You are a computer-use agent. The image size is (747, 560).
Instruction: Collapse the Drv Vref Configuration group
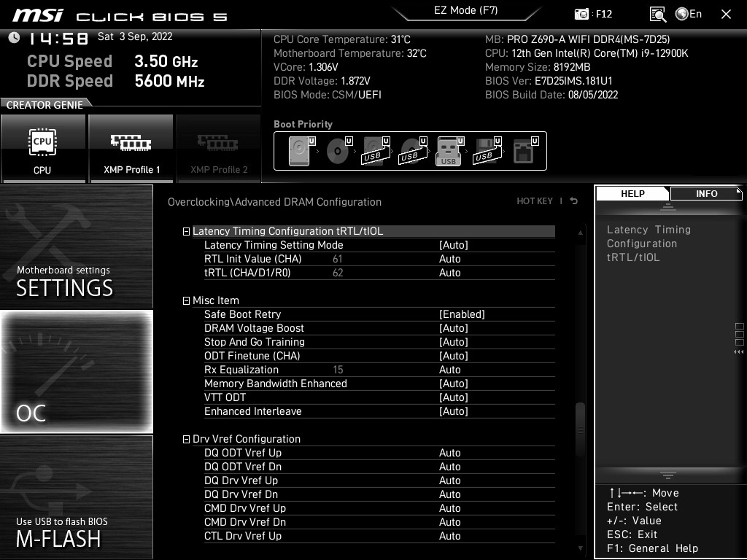(x=186, y=440)
